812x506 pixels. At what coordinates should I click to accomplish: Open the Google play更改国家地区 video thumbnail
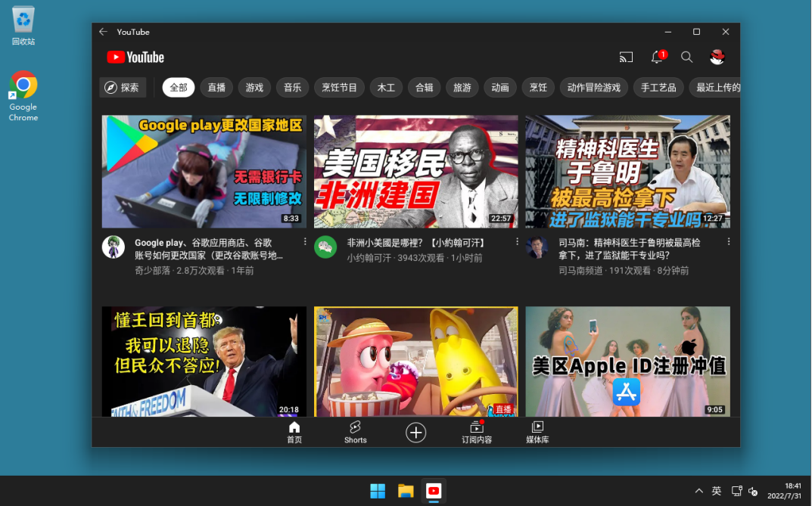[x=204, y=171]
